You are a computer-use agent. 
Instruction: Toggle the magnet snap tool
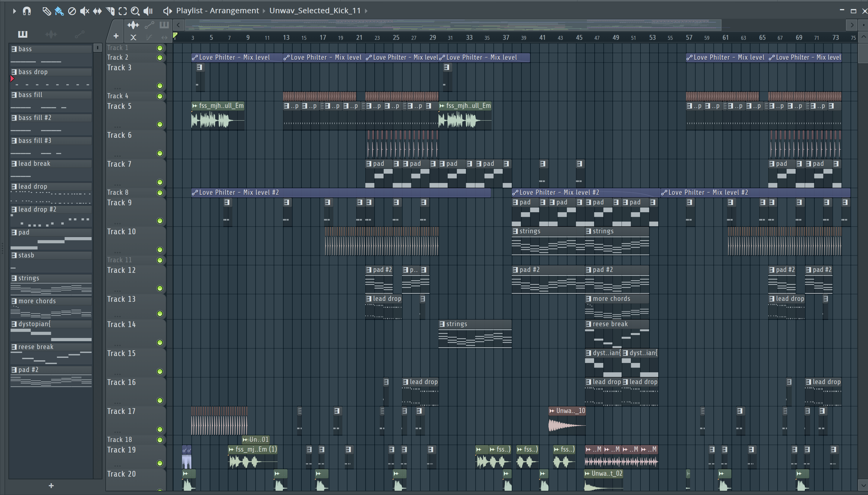[x=27, y=11]
